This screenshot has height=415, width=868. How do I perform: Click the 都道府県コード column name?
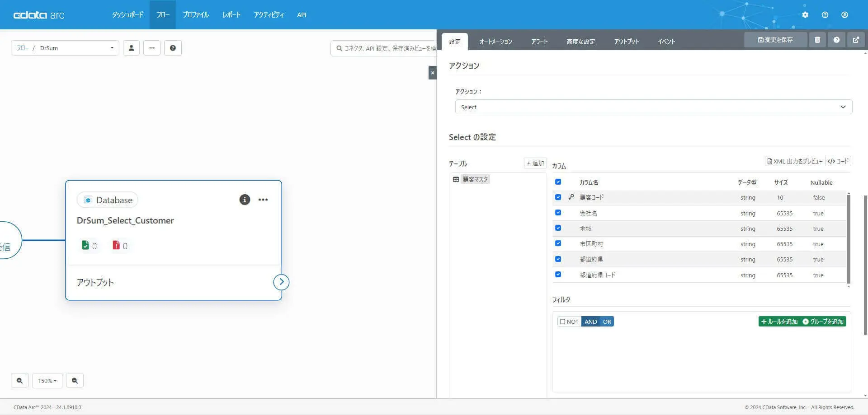point(597,275)
